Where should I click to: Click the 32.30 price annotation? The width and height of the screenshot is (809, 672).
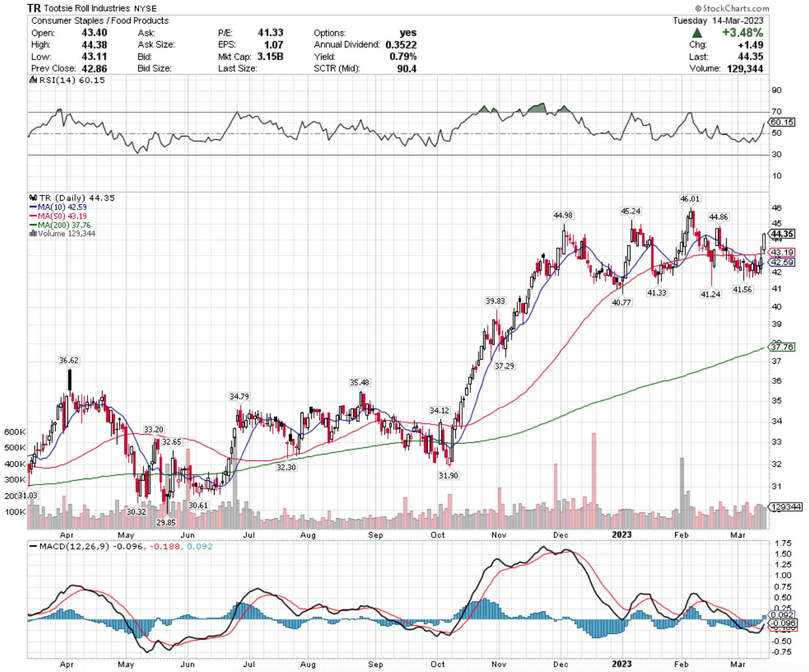[286, 468]
